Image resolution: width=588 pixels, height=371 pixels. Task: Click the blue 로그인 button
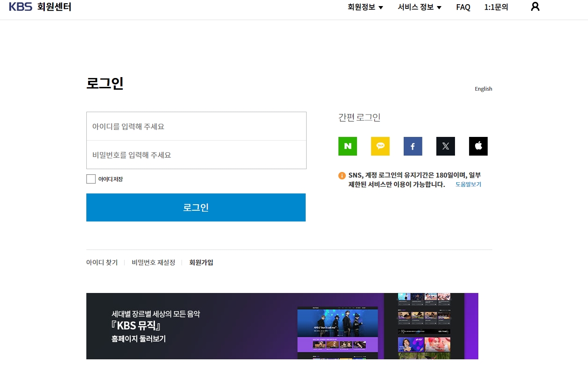tap(196, 207)
